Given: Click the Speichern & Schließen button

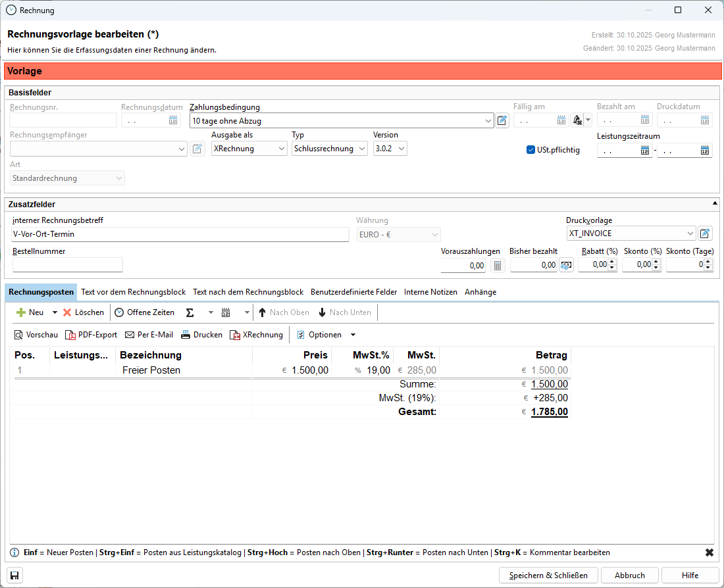Looking at the screenshot, I should click(x=548, y=576).
